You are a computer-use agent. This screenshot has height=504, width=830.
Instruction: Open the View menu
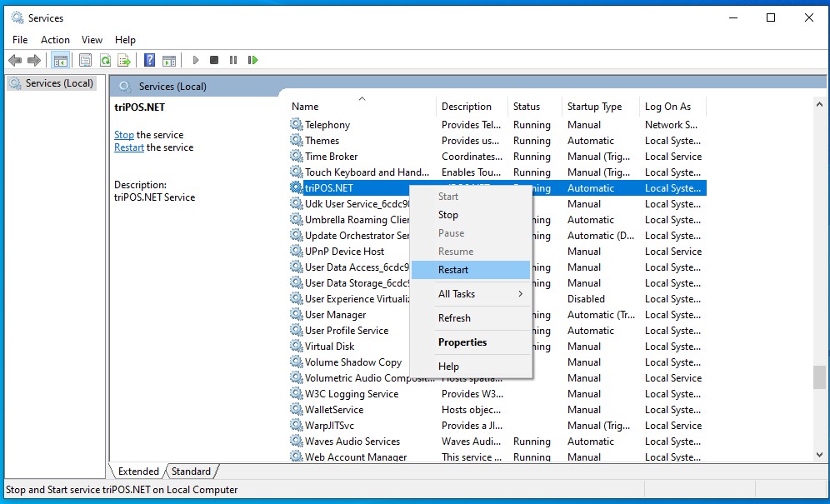click(92, 40)
